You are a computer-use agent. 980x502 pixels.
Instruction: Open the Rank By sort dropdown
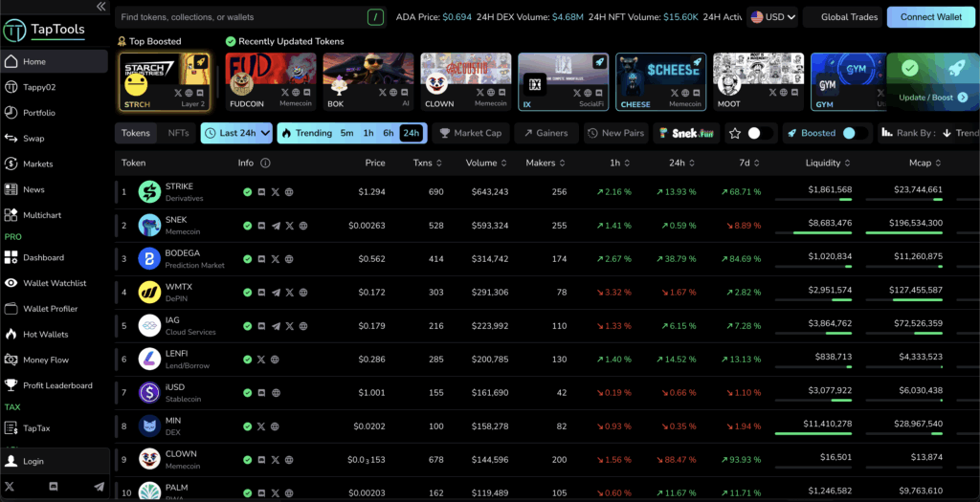[928, 133]
